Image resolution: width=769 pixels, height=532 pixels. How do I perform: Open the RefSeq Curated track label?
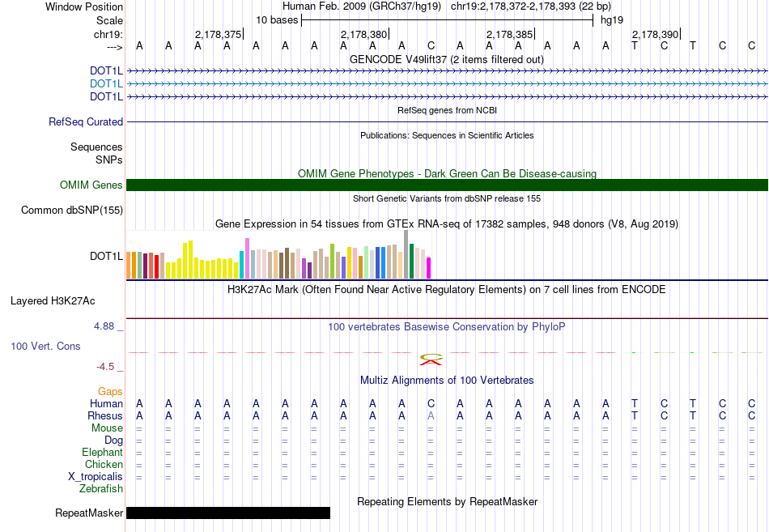click(85, 121)
